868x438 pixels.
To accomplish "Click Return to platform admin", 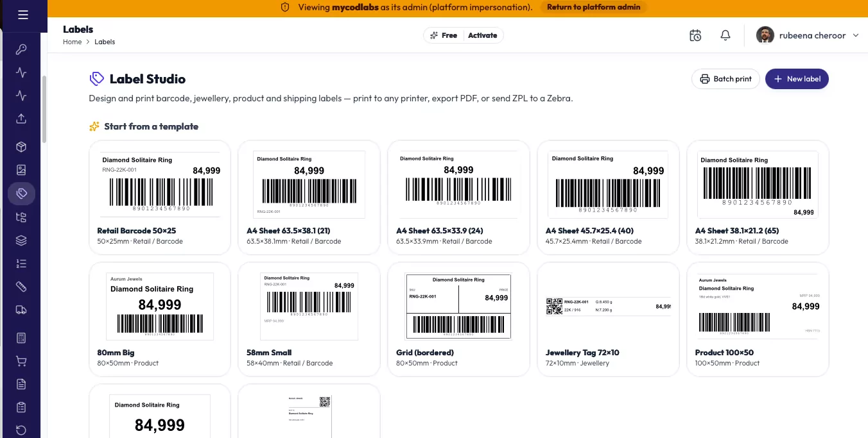I will (593, 7).
